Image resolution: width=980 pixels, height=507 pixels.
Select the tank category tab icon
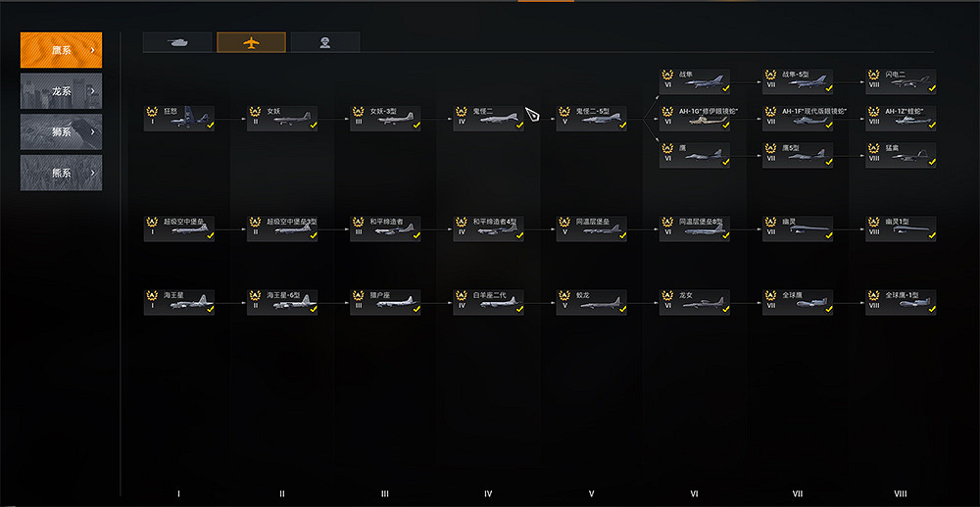[x=176, y=42]
